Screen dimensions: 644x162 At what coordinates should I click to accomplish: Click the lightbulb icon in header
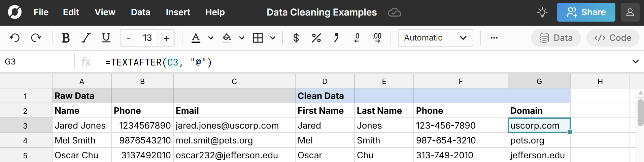point(542,12)
